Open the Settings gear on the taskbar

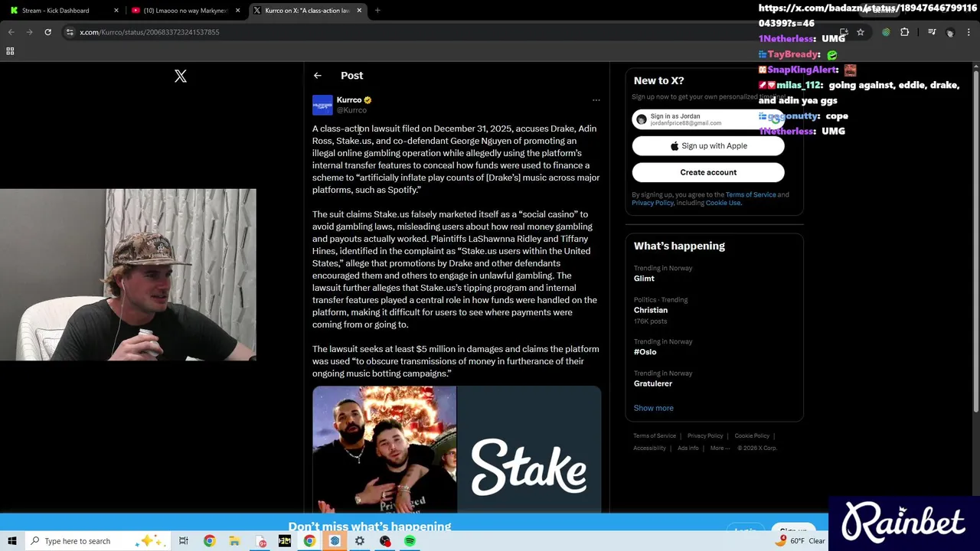pos(359,541)
